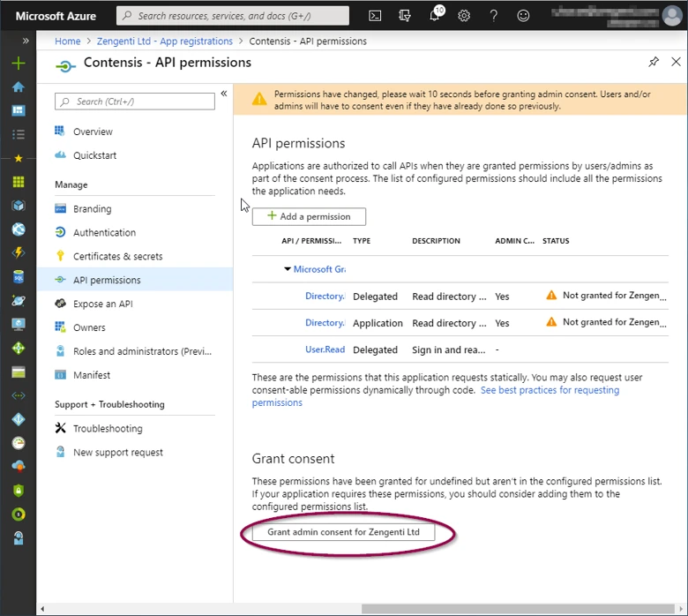
Task: Open Load balancers diamond icon
Action: click(x=19, y=349)
